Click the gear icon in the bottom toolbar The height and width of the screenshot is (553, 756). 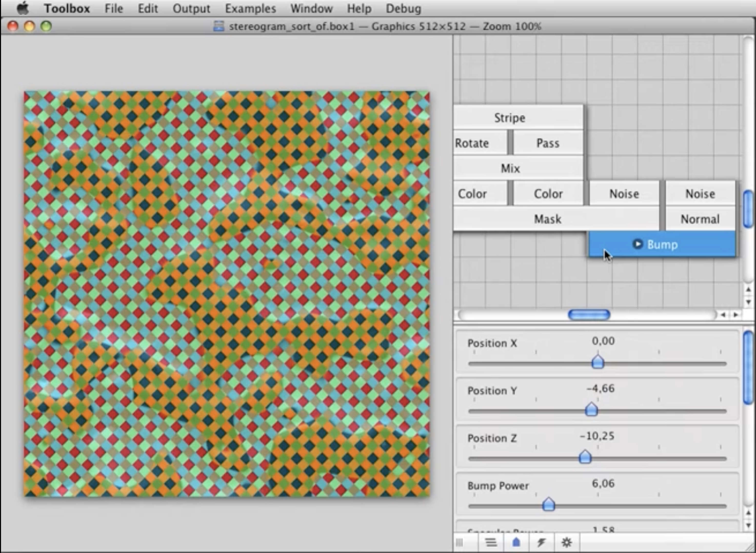[567, 542]
